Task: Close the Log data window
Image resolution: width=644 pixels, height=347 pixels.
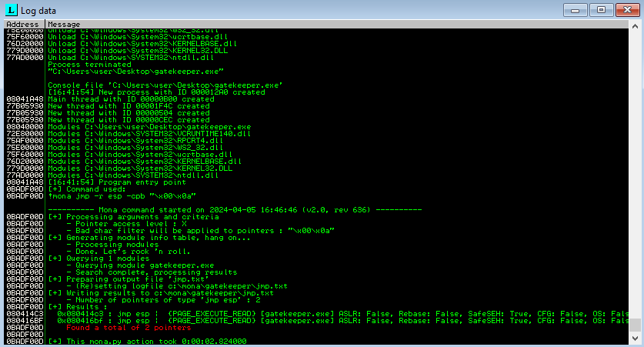Action: coord(626,9)
